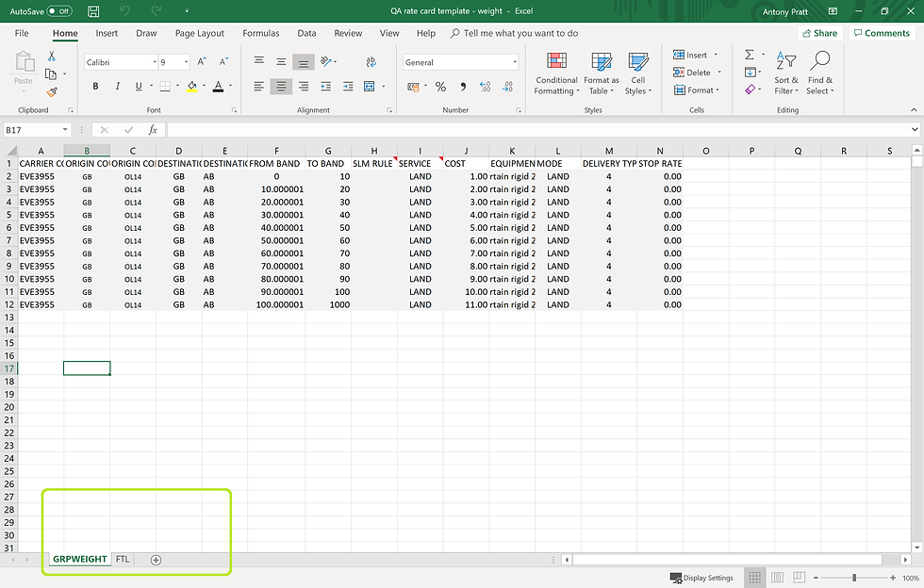The image size is (924, 588).
Task: Toggle Bottom Align vertical alignment
Action: click(304, 61)
